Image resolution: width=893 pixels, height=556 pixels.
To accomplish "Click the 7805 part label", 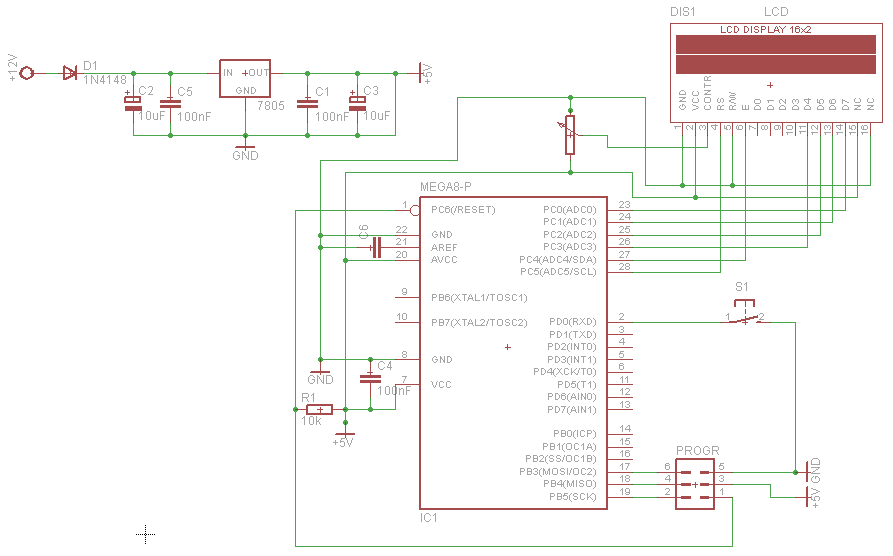I will point(271,106).
